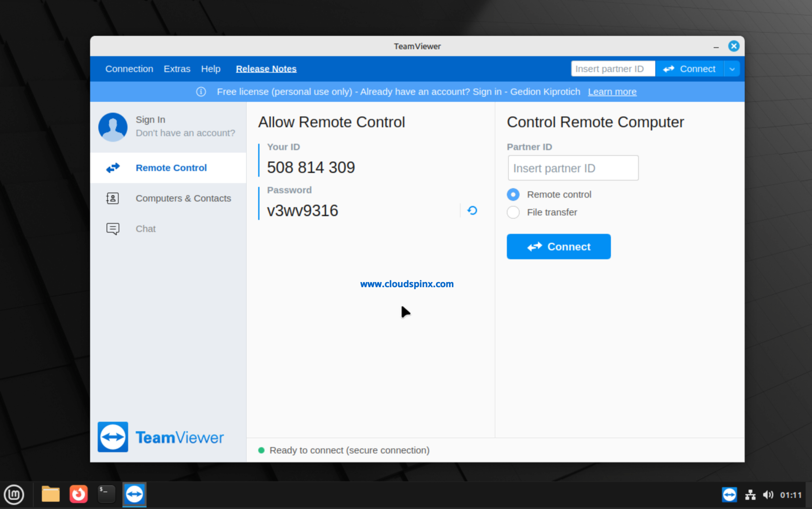The width and height of the screenshot is (812, 509).
Task: Click the volume icon in the taskbar
Action: tap(768, 494)
